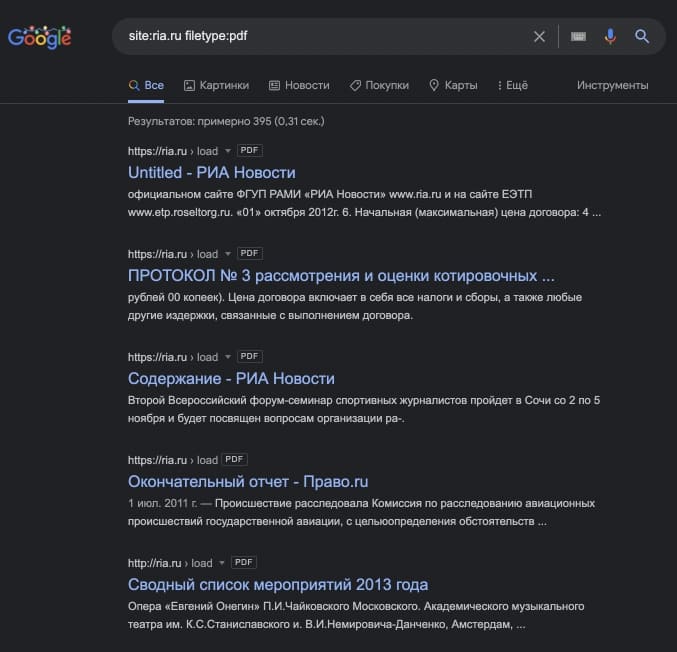Image resolution: width=677 pixels, height=652 pixels.
Task: Expand dropdown arrow above Untitled result
Action: click(228, 151)
